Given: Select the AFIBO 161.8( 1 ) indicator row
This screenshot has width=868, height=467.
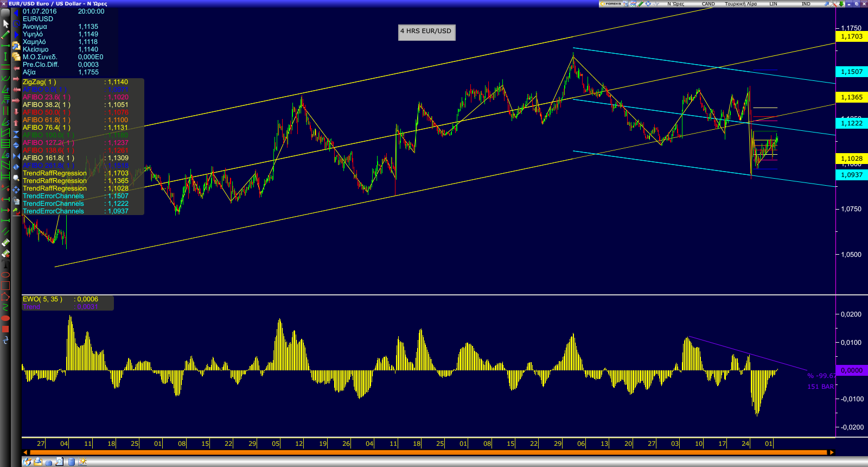Looking at the screenshot, I should tap(75, 158).
